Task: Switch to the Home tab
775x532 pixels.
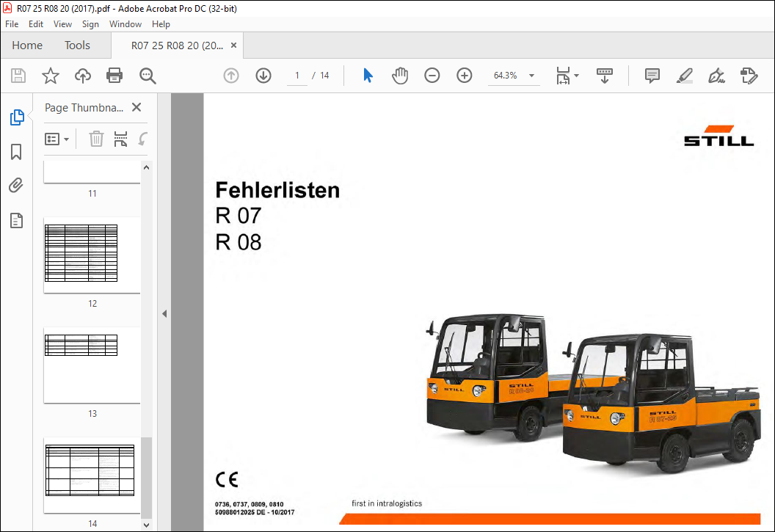Action: click(27, 45)
